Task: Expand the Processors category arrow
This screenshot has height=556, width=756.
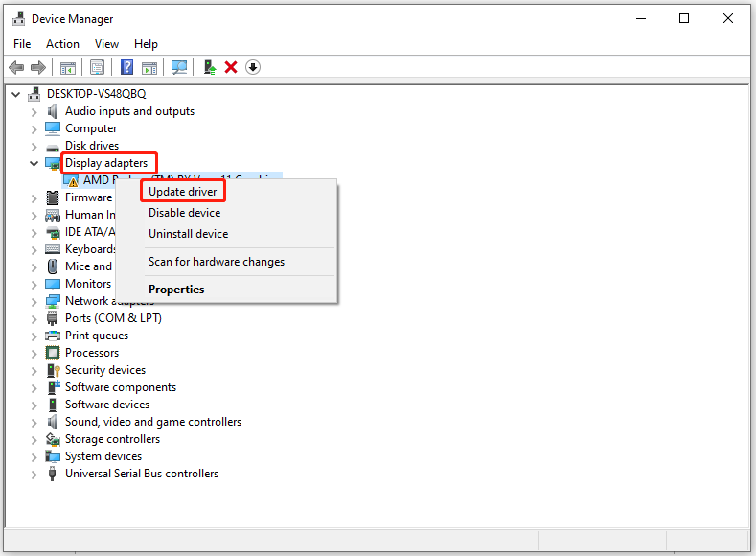Action: tap(34, 354)
